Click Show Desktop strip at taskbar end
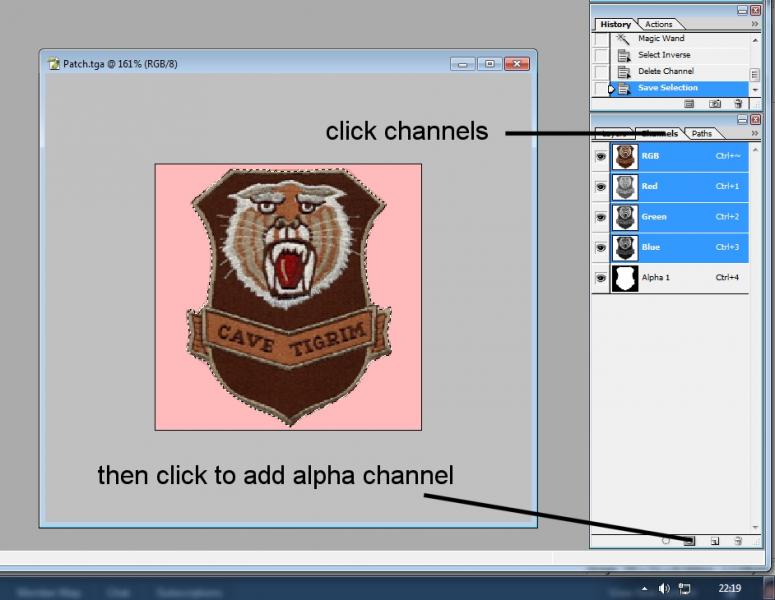 pos(769,588)
